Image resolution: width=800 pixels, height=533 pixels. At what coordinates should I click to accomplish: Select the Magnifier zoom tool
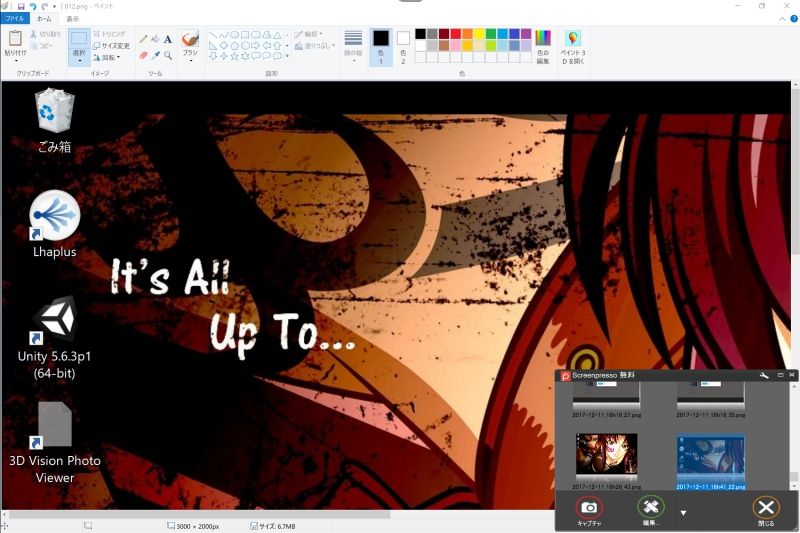(167, 55)
